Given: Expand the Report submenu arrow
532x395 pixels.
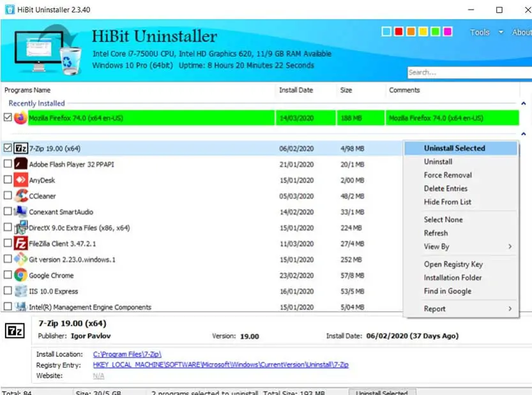Looking at the screenshot, I should coord(510,309).
